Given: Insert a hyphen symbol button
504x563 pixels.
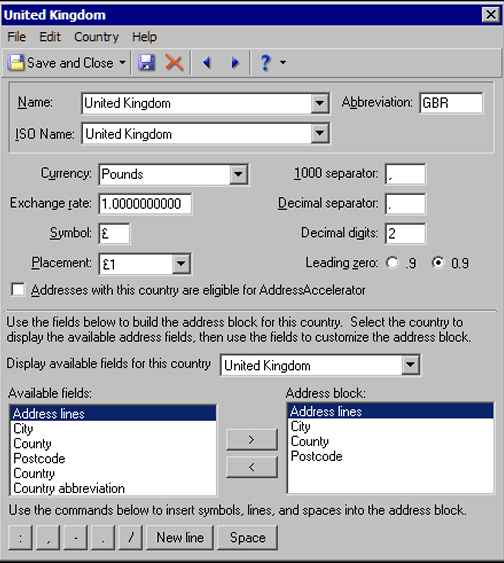Looking at the screenshot, I should (x=75, y=538).
